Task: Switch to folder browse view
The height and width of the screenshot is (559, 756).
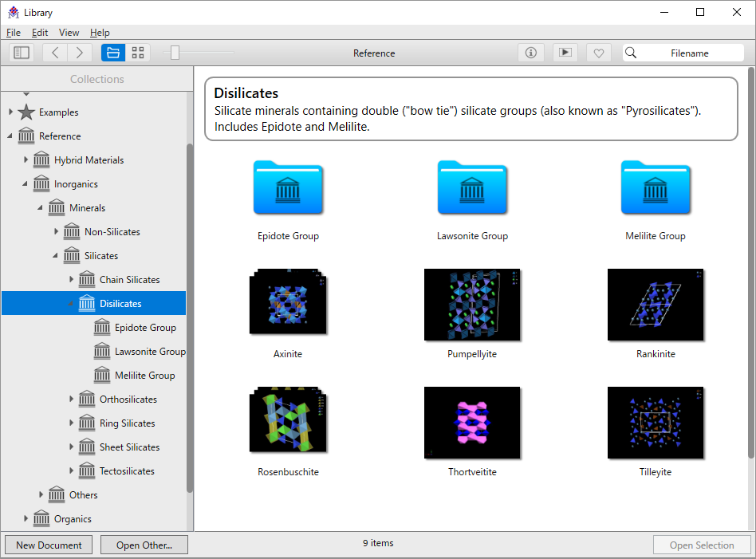Action: (113, 53)
